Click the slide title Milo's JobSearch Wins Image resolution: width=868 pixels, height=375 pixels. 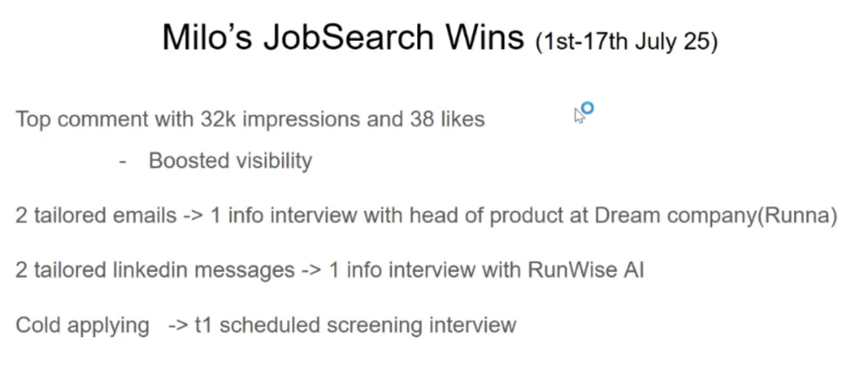[x=343, y=37]
